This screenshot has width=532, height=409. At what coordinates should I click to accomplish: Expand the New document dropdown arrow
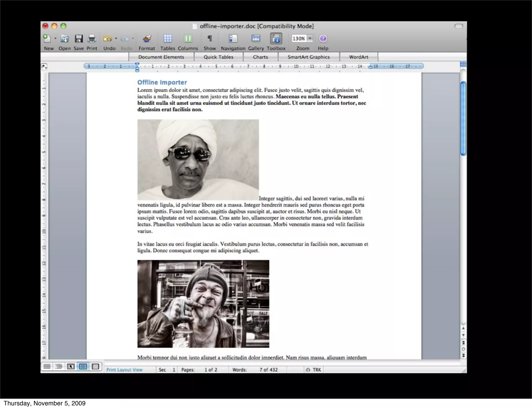(x=55, y=38)
